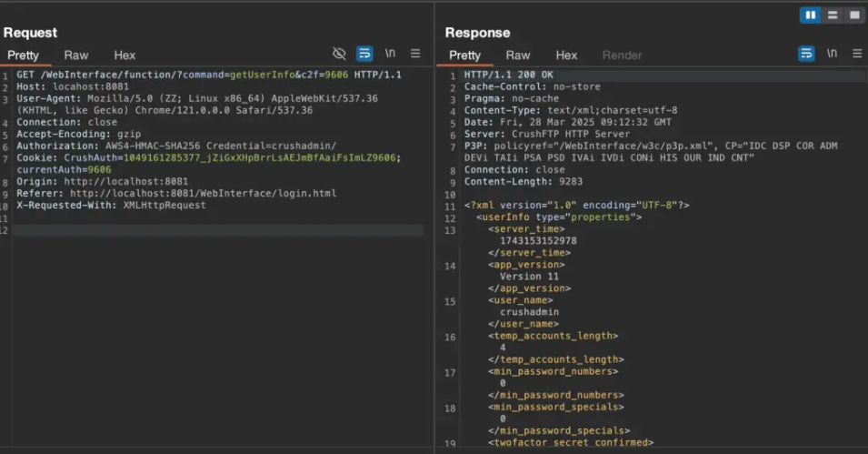Open the Response panel options menu

[x=857, y=54]
